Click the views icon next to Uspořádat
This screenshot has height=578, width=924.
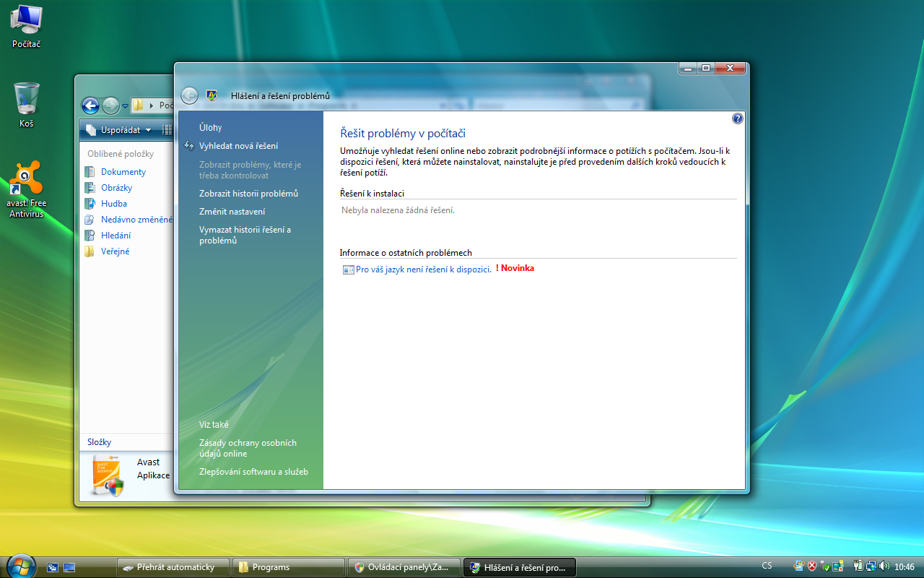[167, 130]
